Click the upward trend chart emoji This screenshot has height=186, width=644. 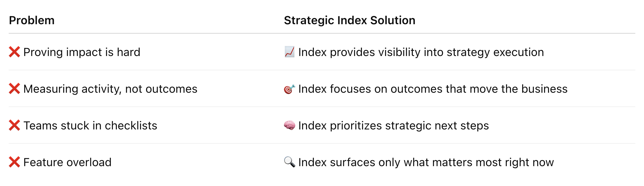point(290,52)
